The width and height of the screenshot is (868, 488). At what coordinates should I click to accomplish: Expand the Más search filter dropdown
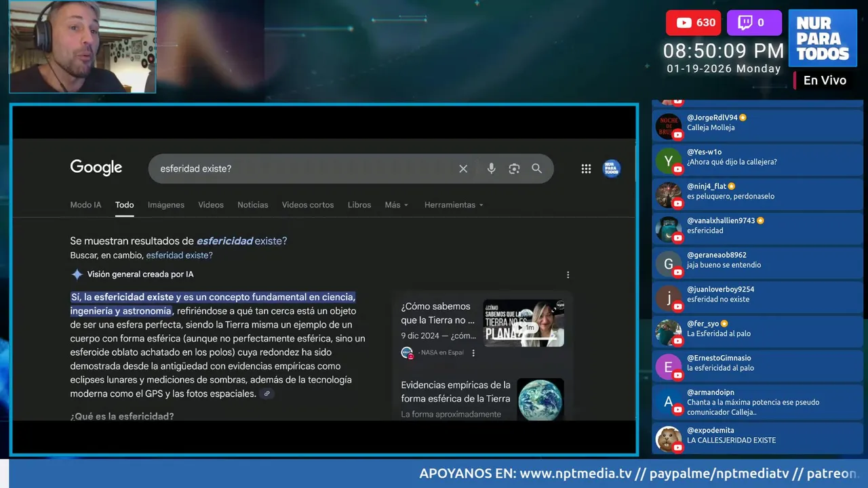pos(397,205)
